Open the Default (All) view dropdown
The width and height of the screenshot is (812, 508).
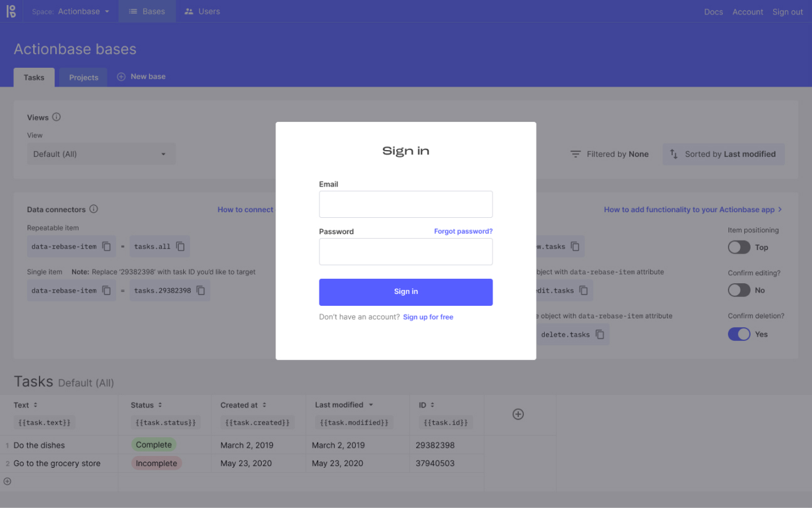[x=100, y=154]
